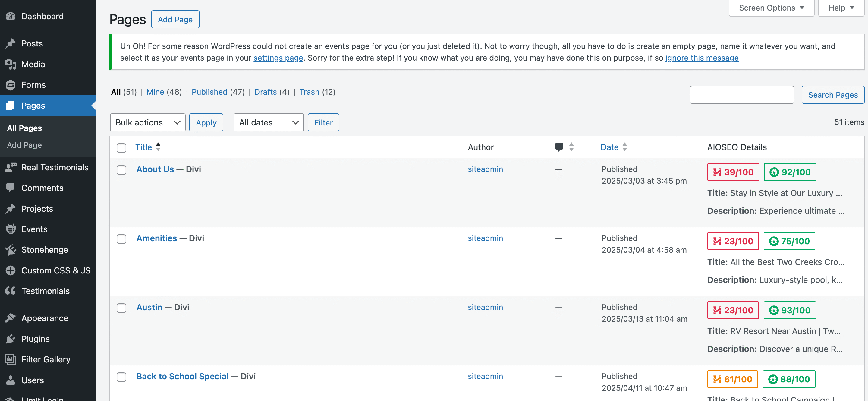868x401 pixels.
Task: Click Amenities 75/100 score badge
Action: (789, 241)
